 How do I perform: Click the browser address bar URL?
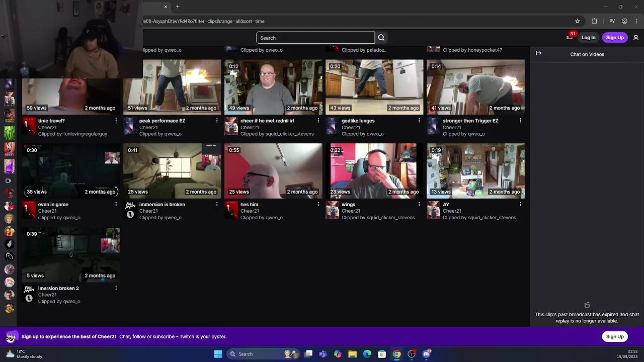204,21
